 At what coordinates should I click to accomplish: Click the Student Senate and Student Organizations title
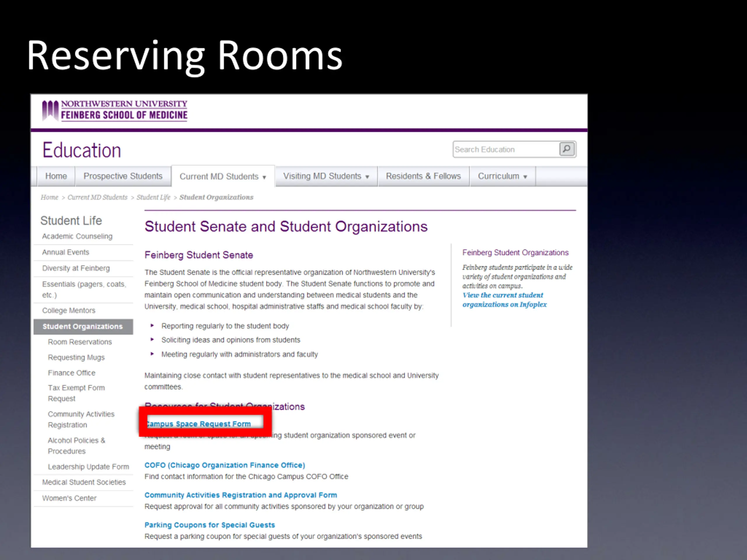[286, 227]
